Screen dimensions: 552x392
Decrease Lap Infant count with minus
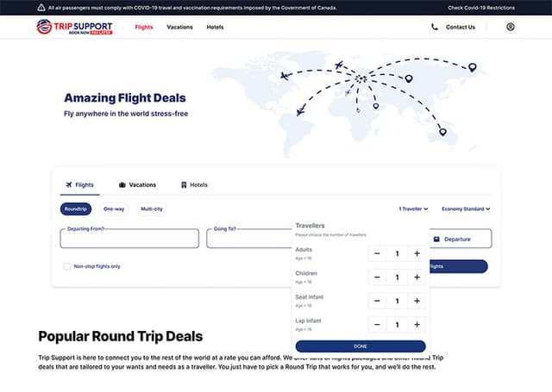[x=377, y=325]
